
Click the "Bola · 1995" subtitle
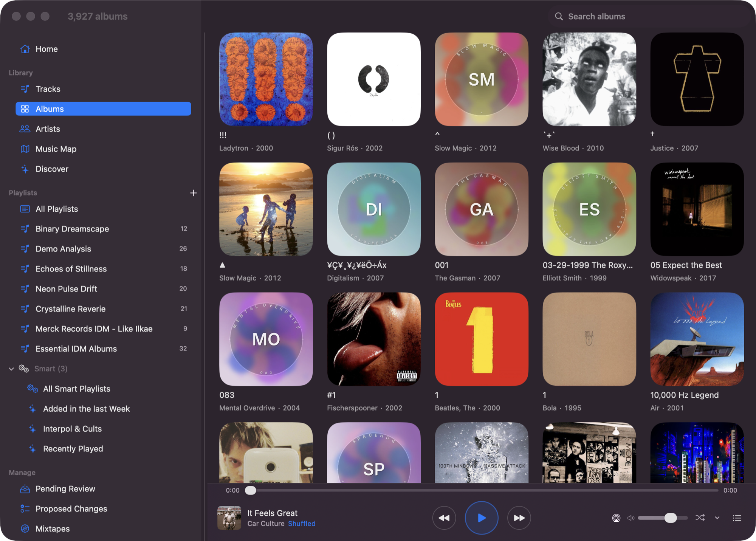[x=562, y=408]
